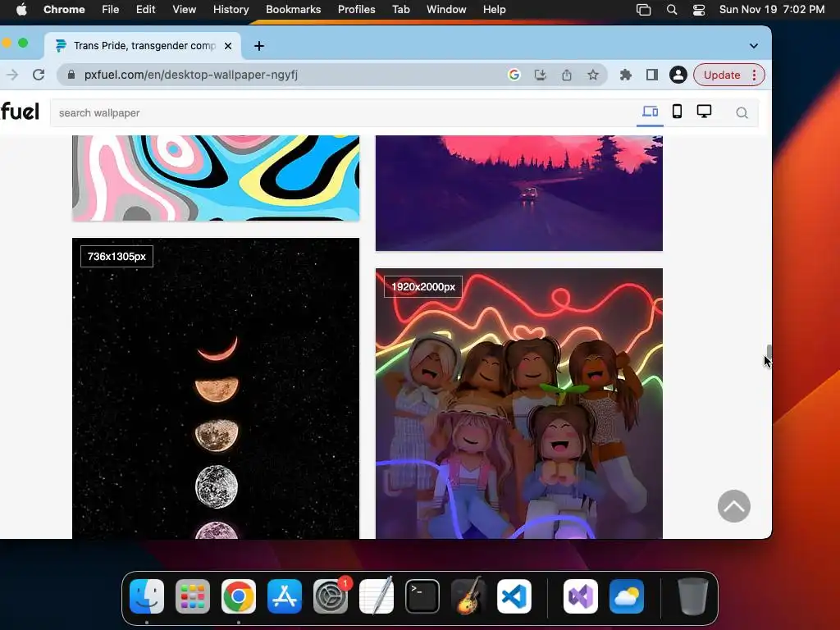The image size is (840, 630).
Task: Open the History menu
Action: (x=231, y=10)
